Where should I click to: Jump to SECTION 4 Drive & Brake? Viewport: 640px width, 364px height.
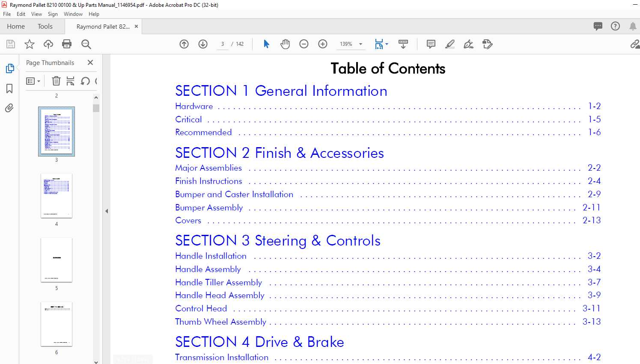(x=259, y=342)
